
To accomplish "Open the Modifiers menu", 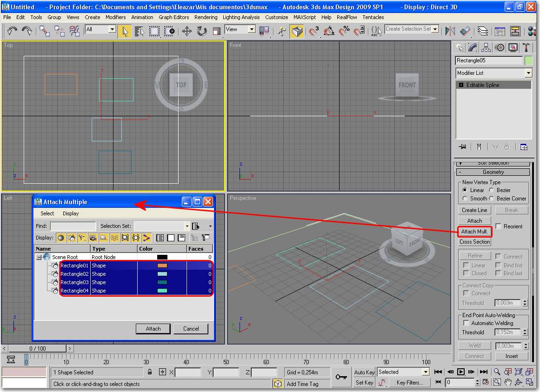I will point(115,17).
